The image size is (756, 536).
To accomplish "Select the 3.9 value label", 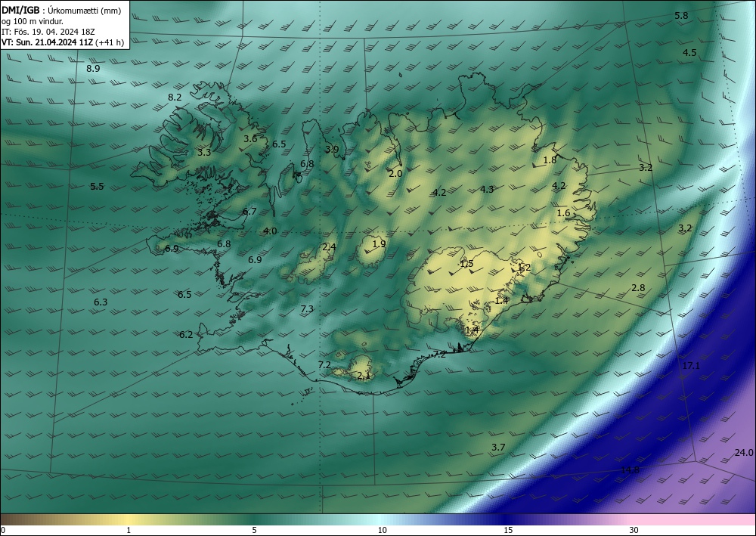I will pyautogui.click(x=332, y=150).
